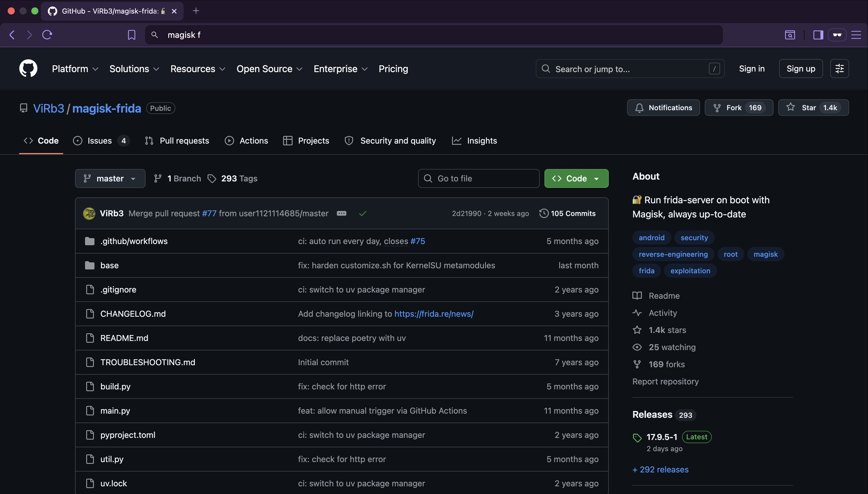Click the private glasses icon in toolbar
Viewport: 868px width, 494px height.
coord(837,35)
